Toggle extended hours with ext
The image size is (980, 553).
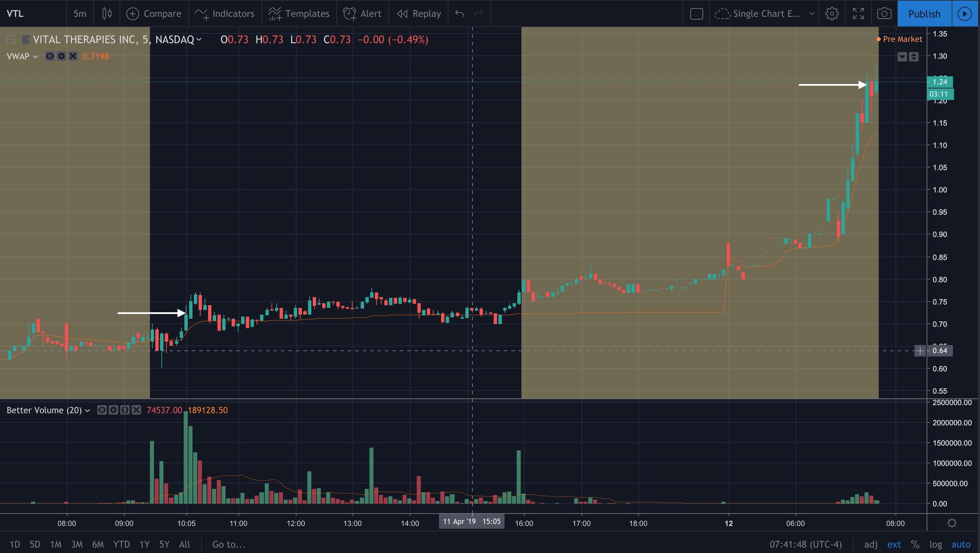click(x=894, y=544)
